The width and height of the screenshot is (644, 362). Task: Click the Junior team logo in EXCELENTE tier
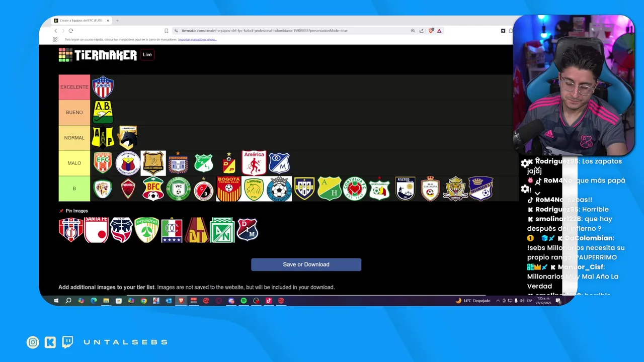coord(103,87)
